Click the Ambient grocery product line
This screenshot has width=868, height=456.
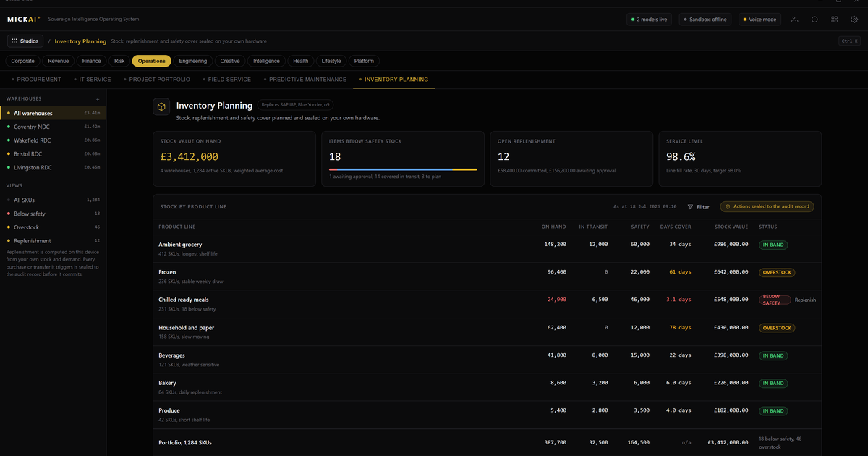pyautogui.click(x=180, y=245)
